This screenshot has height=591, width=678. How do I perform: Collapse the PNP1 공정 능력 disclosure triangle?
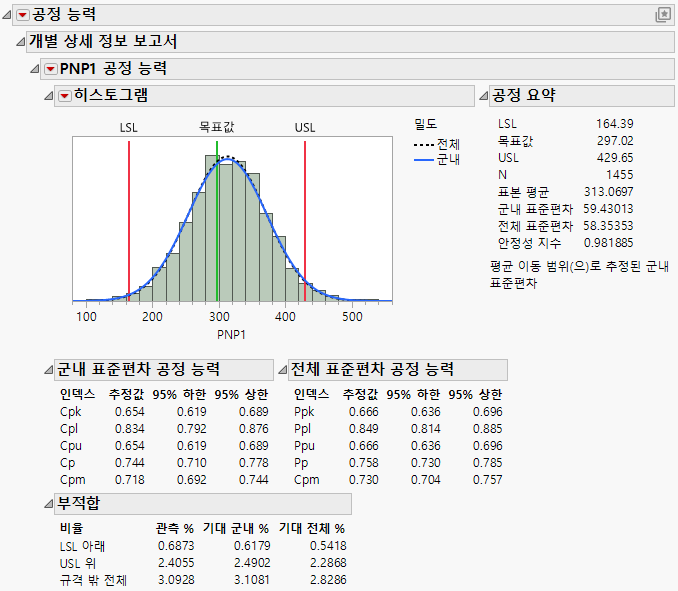35,69
